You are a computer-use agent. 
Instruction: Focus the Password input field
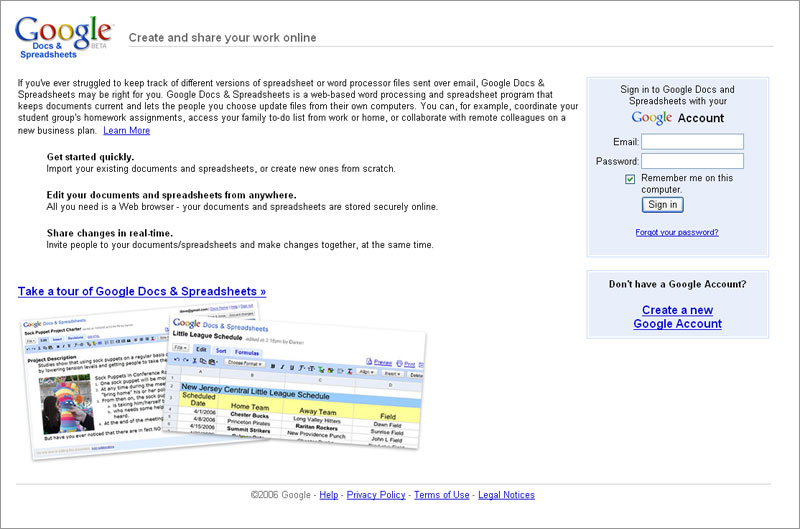click(x=692, y=161)
